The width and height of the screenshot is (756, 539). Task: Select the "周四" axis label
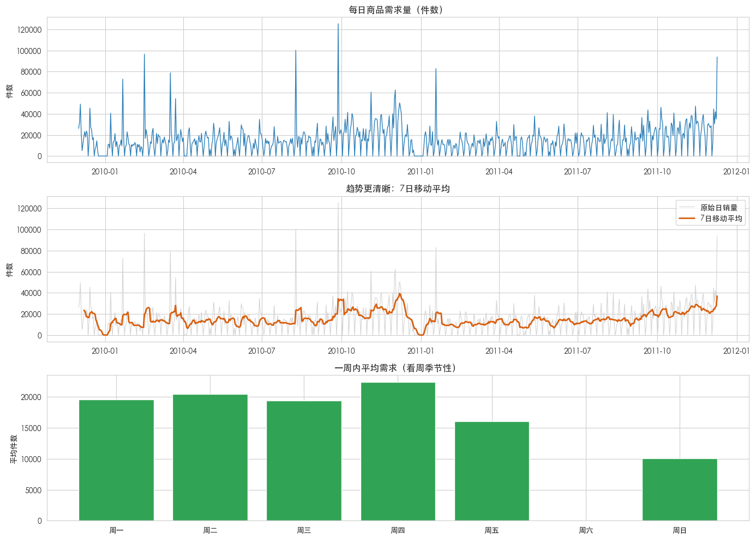tap(398, 530)
